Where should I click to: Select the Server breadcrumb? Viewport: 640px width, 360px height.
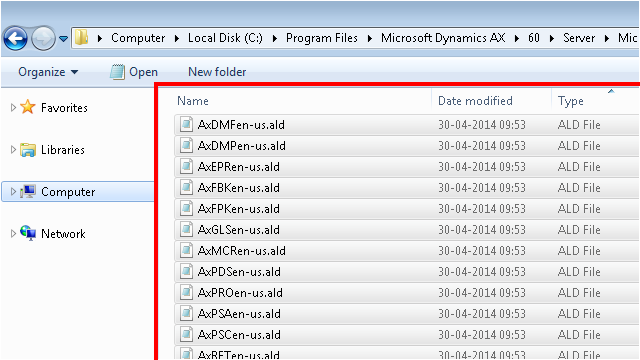[579, 38]
